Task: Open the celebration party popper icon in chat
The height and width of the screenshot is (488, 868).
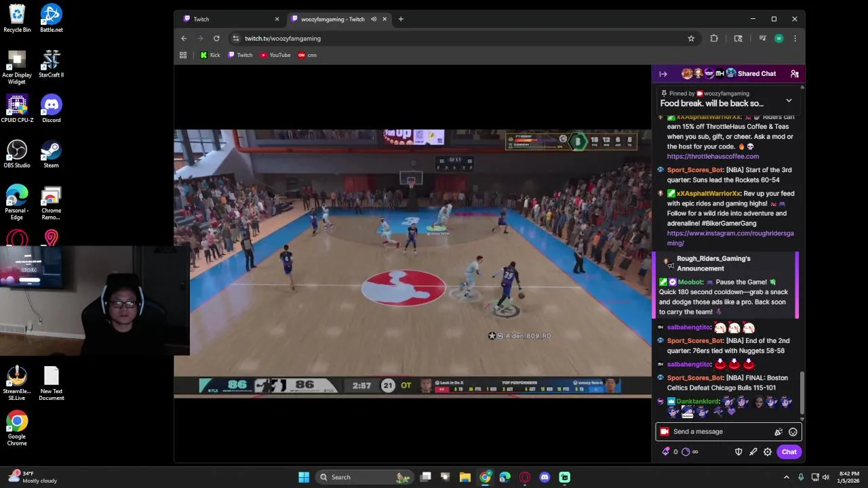Action: tap(778, 432)
